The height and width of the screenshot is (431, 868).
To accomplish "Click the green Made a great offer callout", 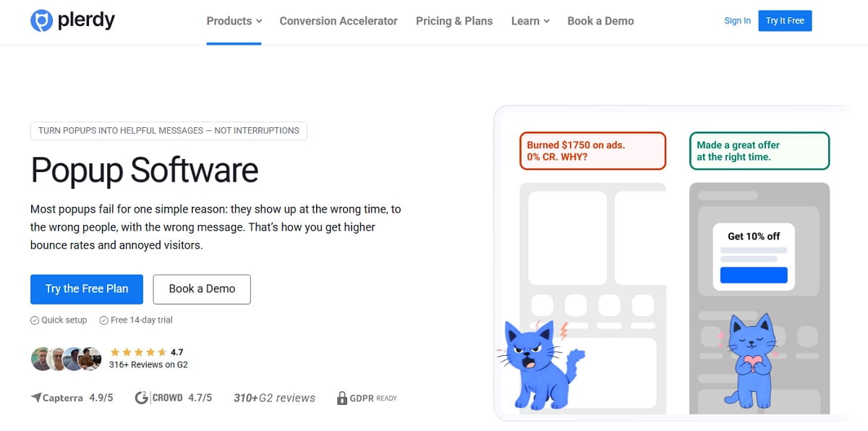I will pyautogui.click(x=759, y=150).
